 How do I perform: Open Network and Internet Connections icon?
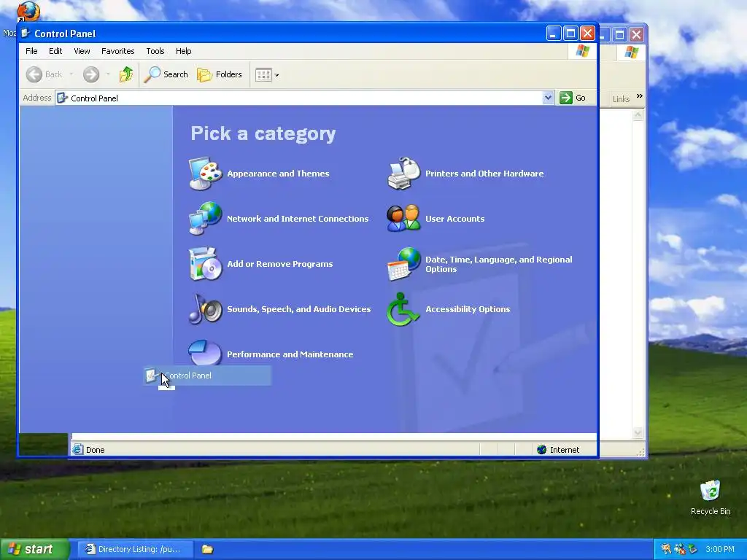[205, 219]
